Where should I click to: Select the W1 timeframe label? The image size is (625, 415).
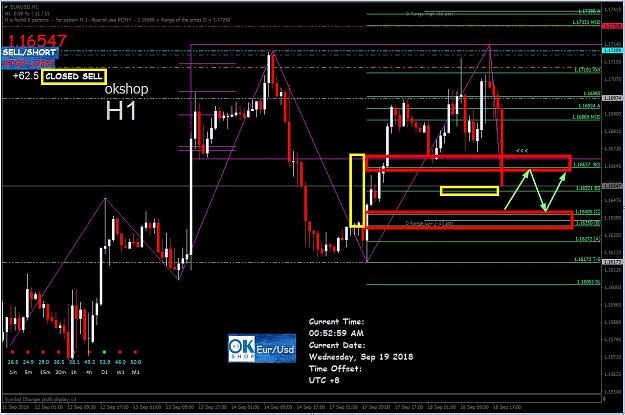pyautogui.click(x=120, y=372)
